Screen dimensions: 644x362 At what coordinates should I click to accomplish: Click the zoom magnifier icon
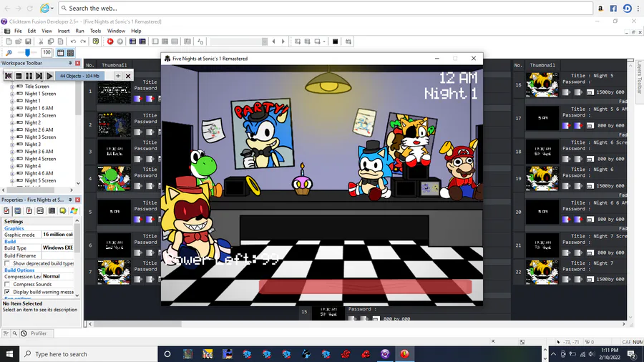pos(9,52)
